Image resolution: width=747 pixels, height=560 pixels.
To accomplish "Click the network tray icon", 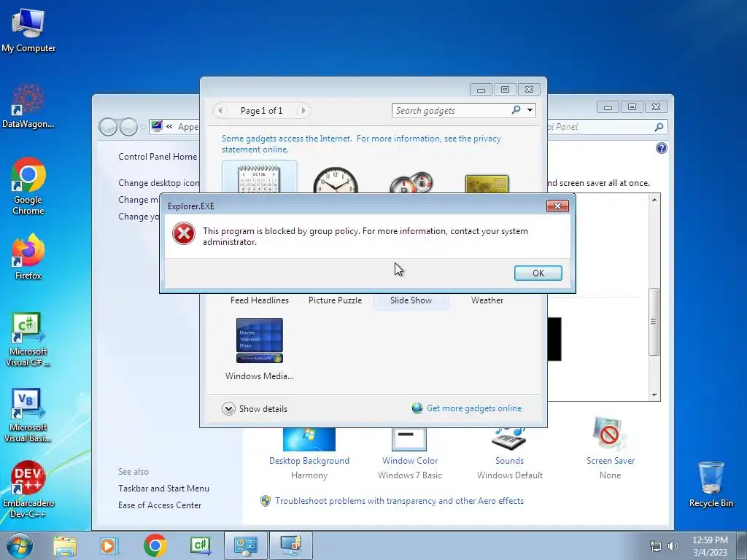I will pos(656,546).
